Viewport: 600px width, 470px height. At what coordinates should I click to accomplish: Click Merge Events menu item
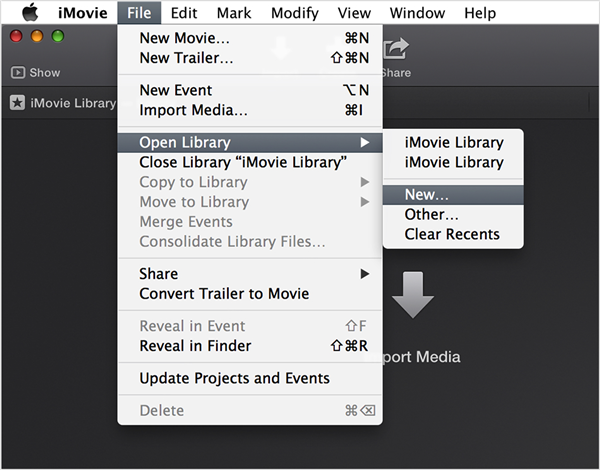[250, 222]
